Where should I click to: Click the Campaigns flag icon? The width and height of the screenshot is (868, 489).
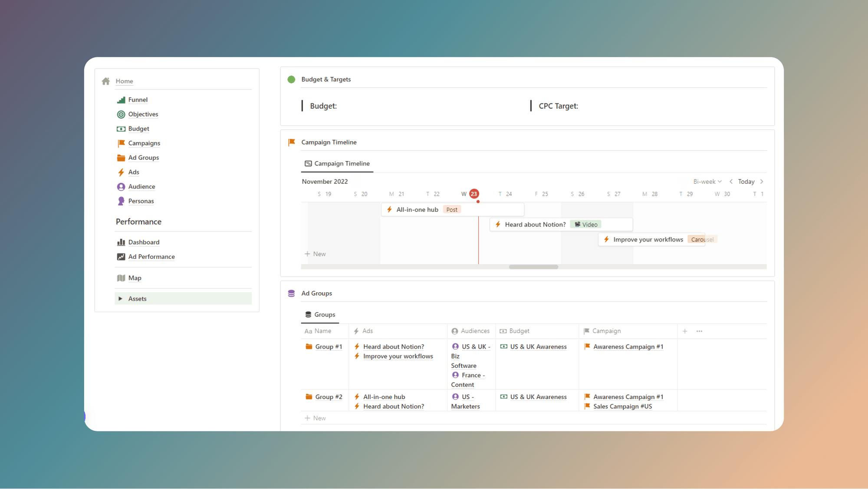coord(121,143)
